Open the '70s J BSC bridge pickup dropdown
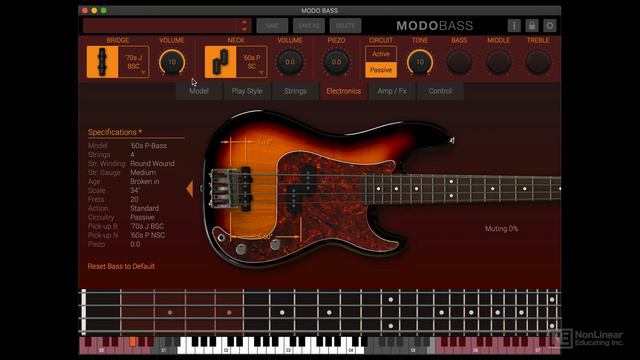Viewport: 640px width, 360px height. 133,62
